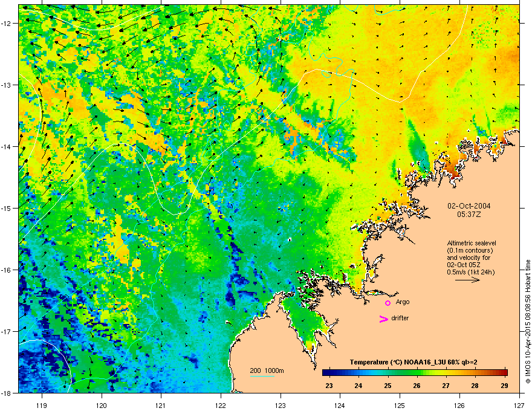Click the latitude label -18

(7, 393)
